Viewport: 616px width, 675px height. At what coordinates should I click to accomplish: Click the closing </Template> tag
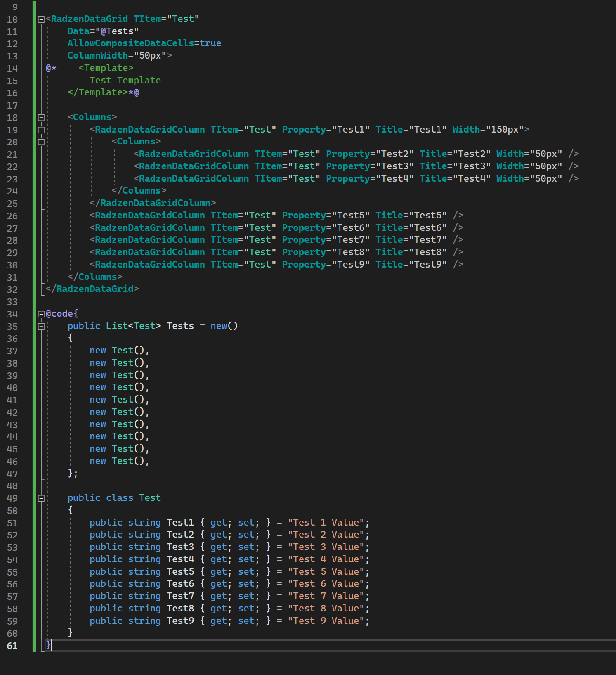98,92
